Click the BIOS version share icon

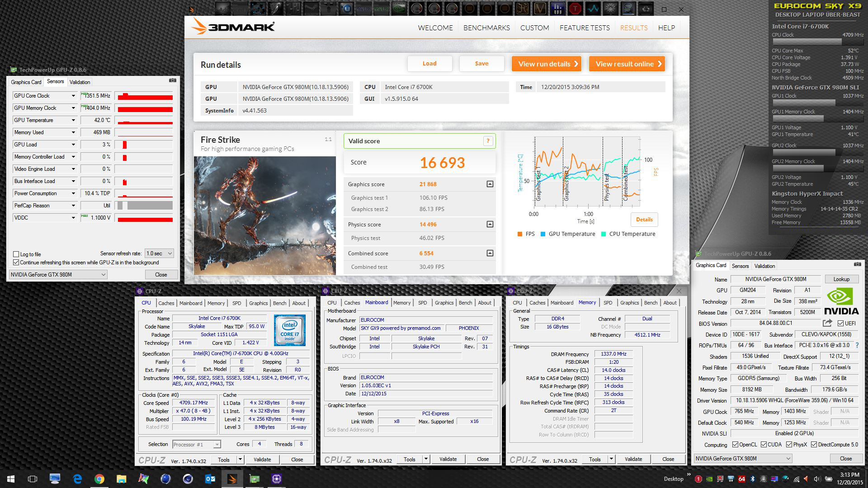tap(827, 323)
